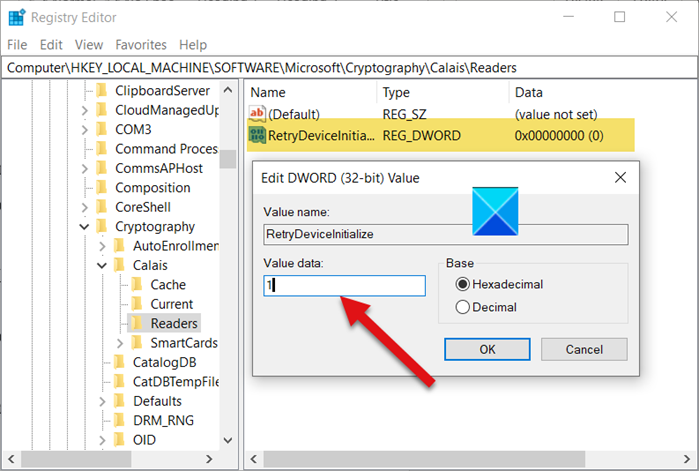Screen dimensions: 699x471
Task: Click tree pane vertical scrollbar down arrow
Action: pos(228,440)
